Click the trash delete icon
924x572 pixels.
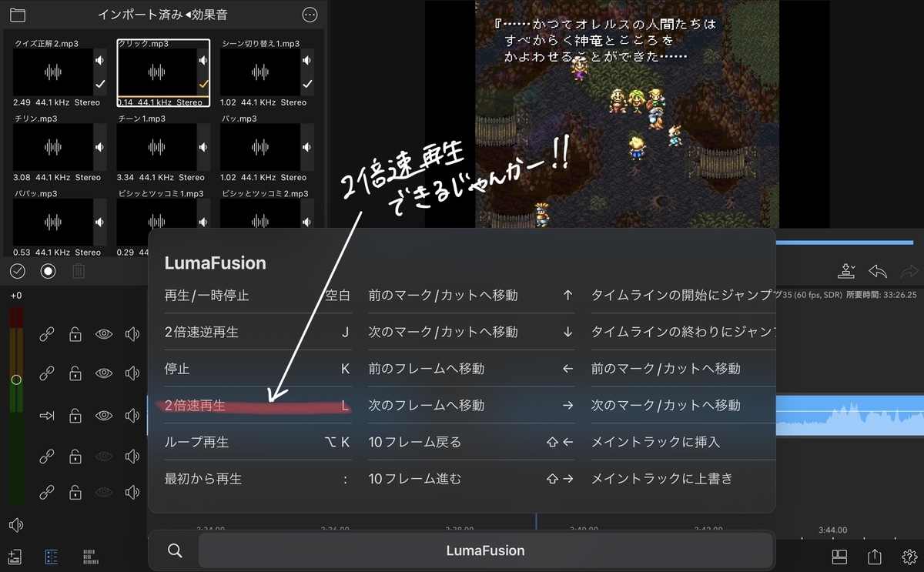(79, 271)
